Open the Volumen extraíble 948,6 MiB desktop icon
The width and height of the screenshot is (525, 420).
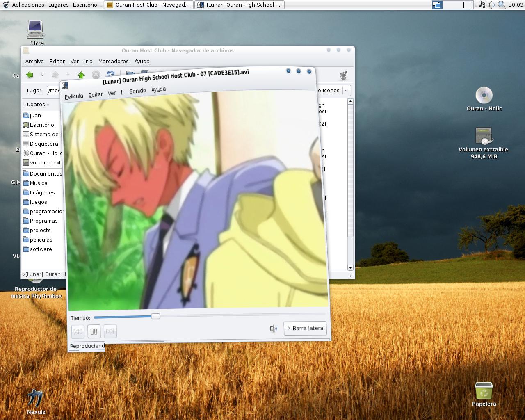click(484, 143)
